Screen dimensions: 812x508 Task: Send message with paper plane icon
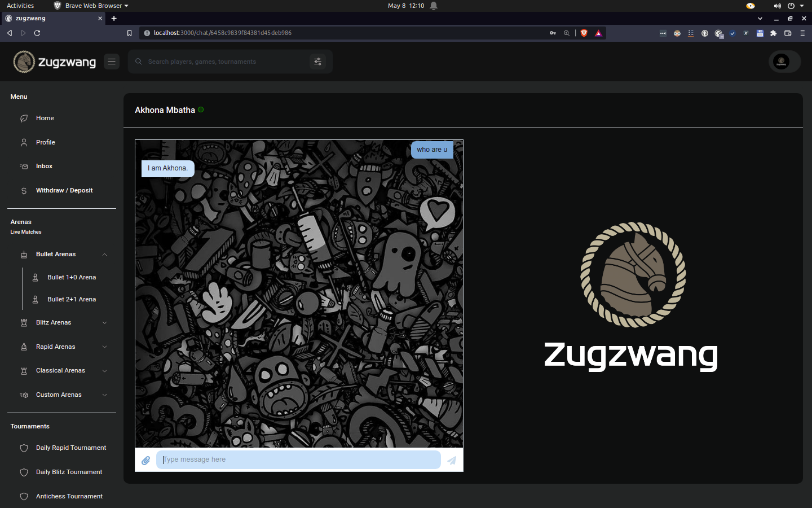point(452,461)
